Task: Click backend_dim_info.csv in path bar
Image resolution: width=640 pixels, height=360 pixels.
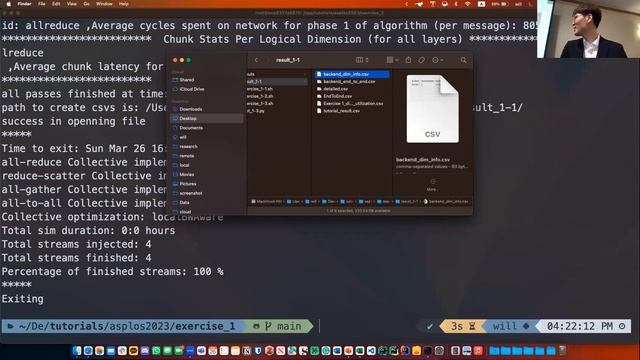Action: (446, 202)
